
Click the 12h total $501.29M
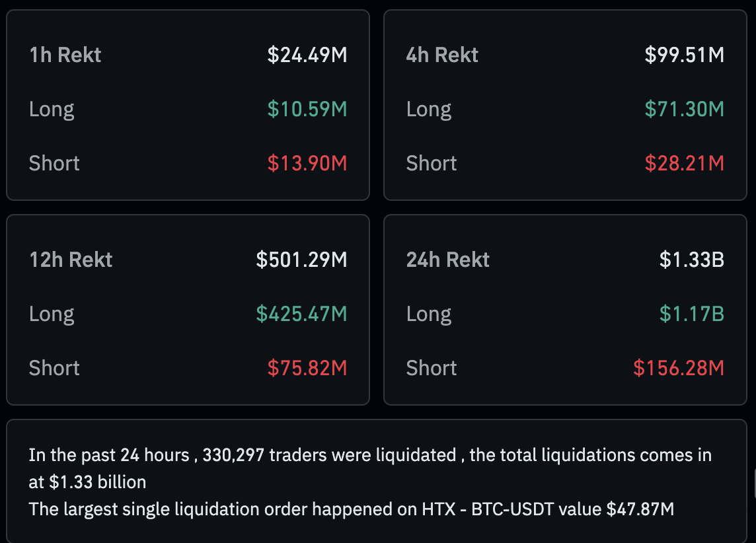click(x=302, y=260)
